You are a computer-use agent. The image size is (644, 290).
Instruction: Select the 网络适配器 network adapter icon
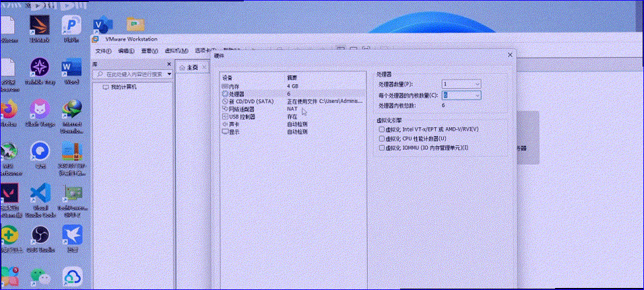click(225, 109)
